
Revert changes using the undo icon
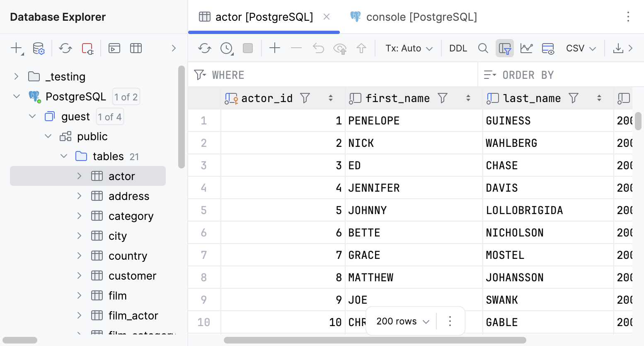pos(318,48)
